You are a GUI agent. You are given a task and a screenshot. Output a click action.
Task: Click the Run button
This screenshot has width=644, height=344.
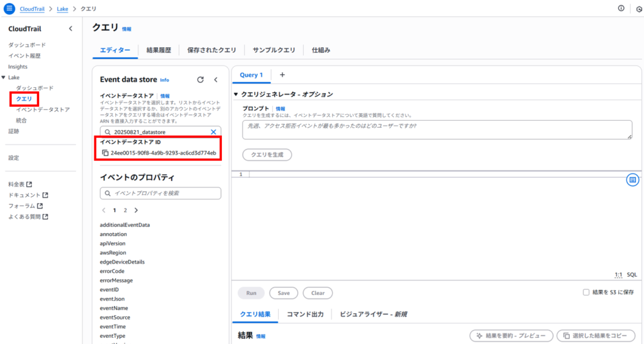251,293
